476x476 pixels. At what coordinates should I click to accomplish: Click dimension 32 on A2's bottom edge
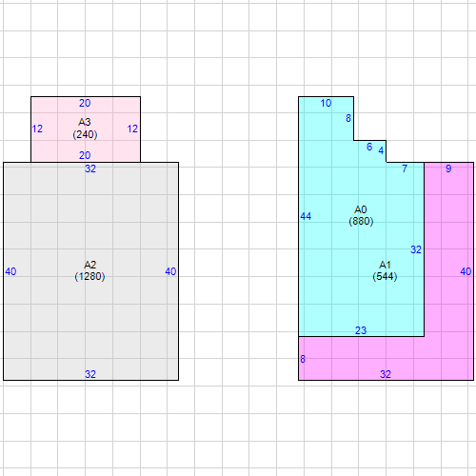click(90, 374)
